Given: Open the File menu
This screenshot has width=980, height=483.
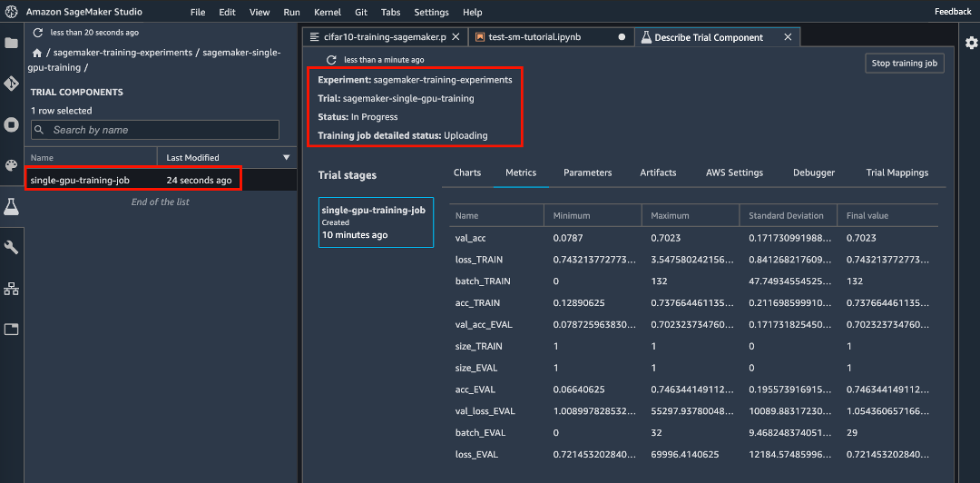Looking at the screenshot, I should point(198,12).
